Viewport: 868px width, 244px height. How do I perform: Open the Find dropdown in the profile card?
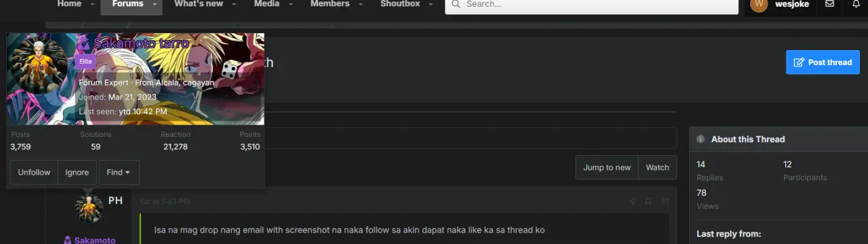click(119, 172)
